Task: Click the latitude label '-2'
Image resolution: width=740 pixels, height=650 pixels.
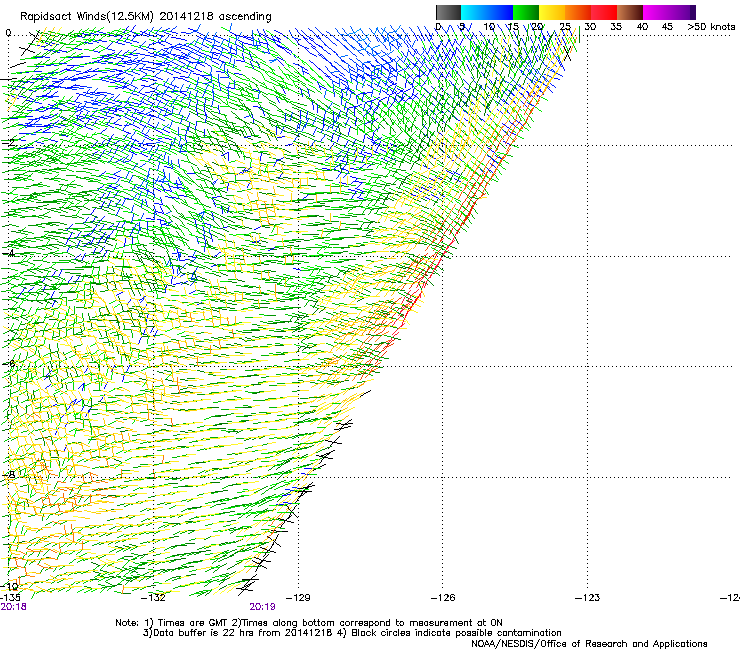Action: tap(8, 143)
